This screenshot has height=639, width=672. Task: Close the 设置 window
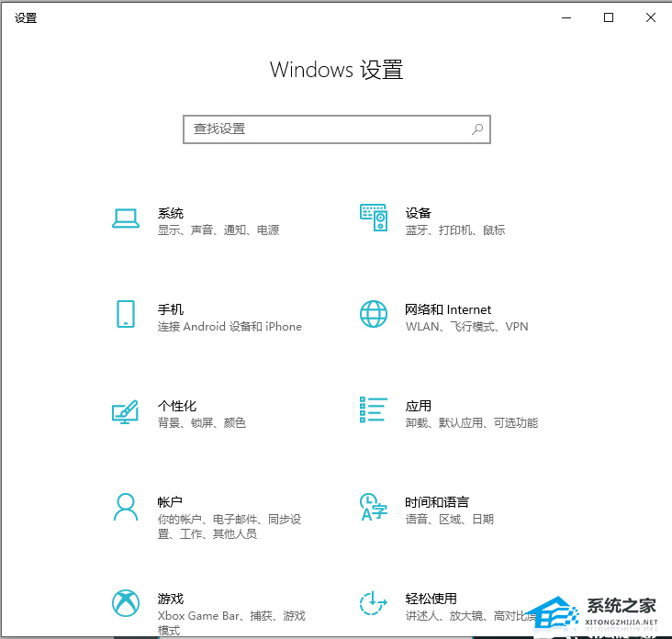pyautogui.click(x=651, y=17)
